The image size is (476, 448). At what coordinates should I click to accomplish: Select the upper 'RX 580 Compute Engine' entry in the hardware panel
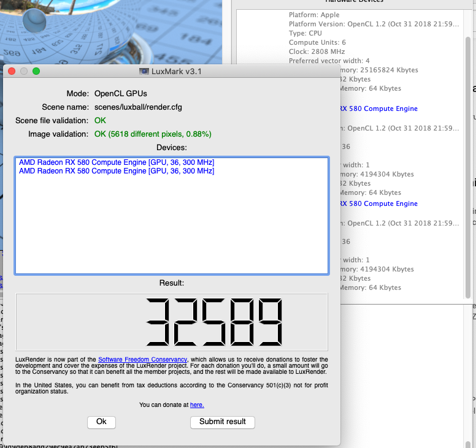378,108
